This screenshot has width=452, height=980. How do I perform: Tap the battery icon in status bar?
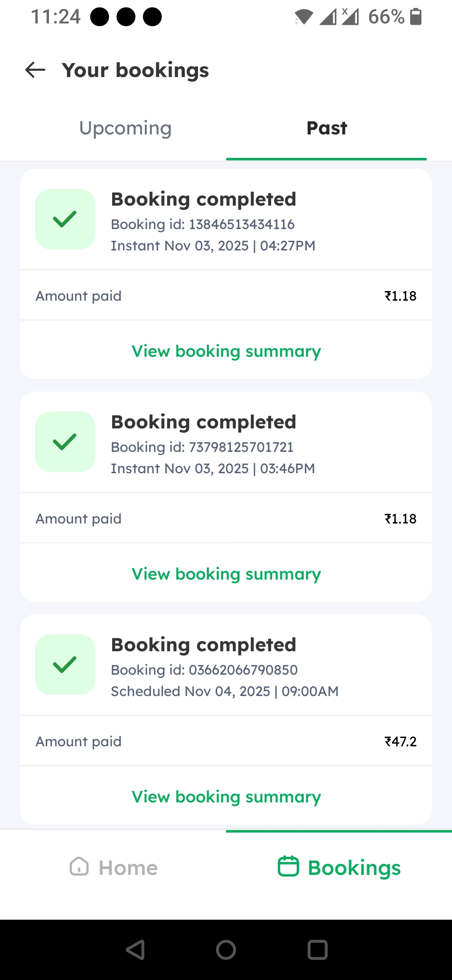click(x=416, y=17)
